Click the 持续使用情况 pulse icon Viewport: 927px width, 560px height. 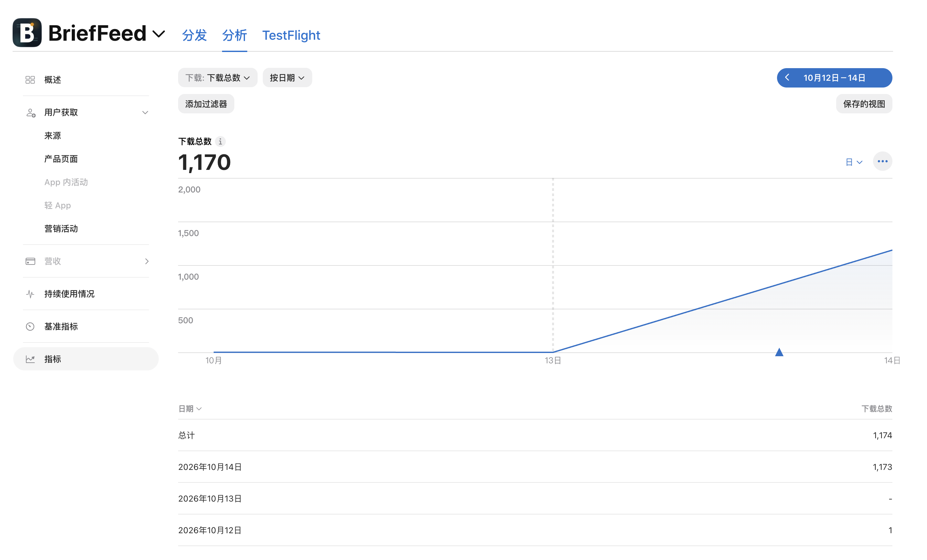click(30, 294)
